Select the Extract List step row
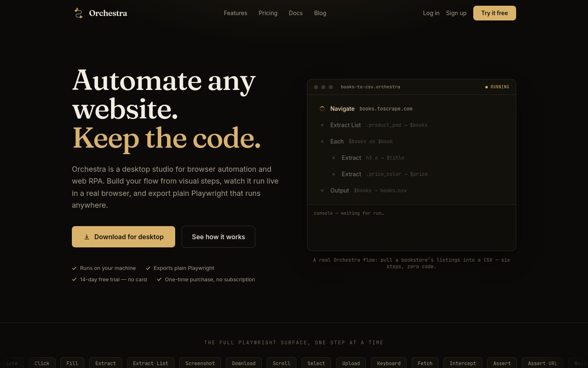The image size is (588, 368). tap(412, 125)
